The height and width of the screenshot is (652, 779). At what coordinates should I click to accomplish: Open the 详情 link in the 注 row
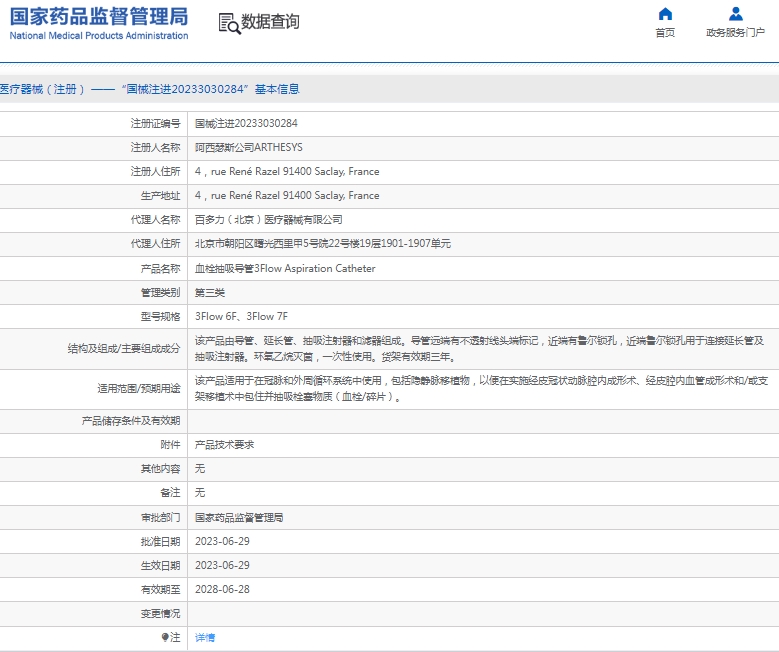point(205,637)
